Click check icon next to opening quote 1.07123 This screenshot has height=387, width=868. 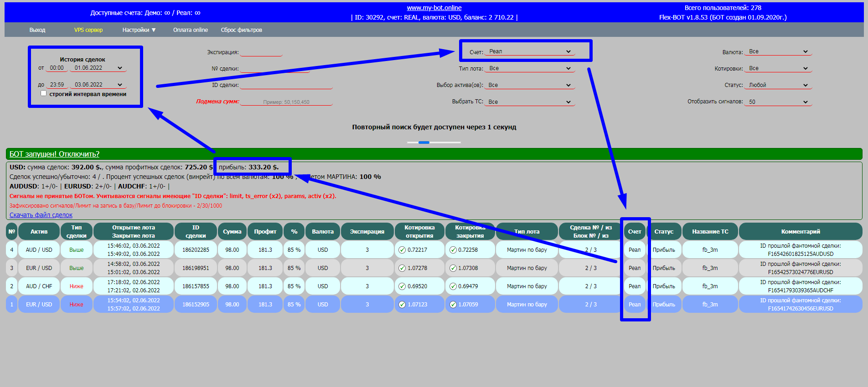click(x=402, y=305)
